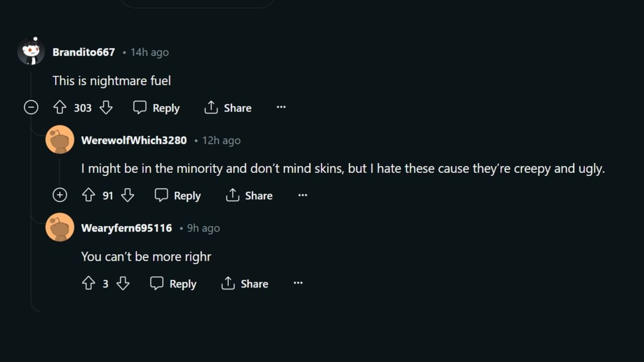The width and height of the screenshot is (644, 362).
Task: Open more options for Brandito667's comment
Action: pyautogui.click(x=281, y=108)
